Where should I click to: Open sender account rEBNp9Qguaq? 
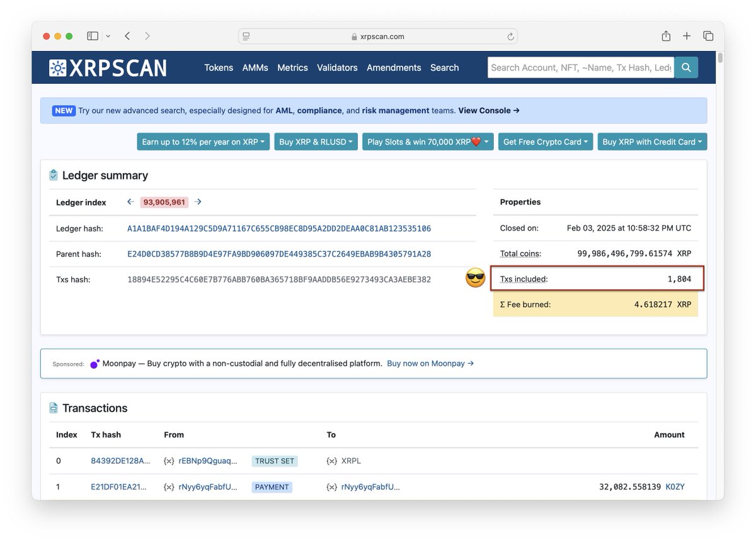[x=208, y=461]
